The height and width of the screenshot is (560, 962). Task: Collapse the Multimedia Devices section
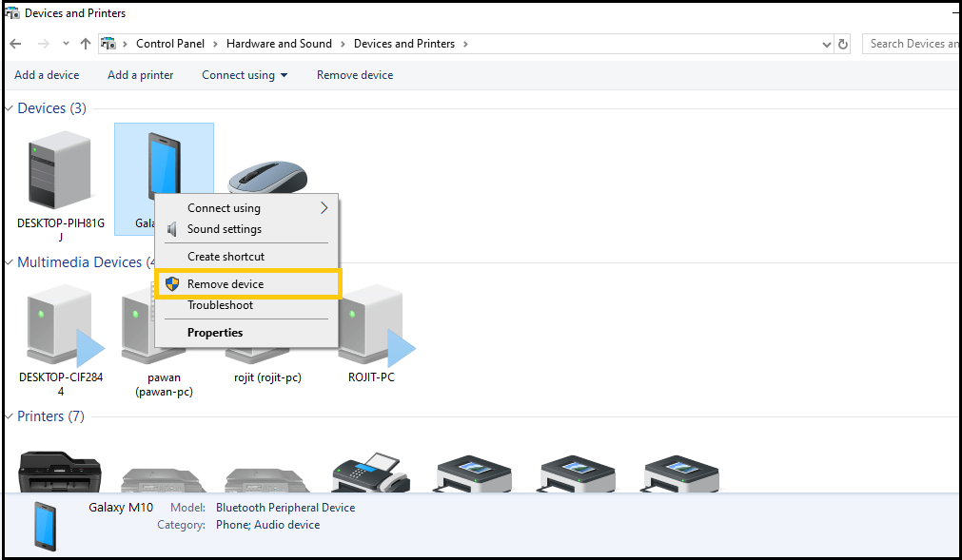tap(9, 261)
